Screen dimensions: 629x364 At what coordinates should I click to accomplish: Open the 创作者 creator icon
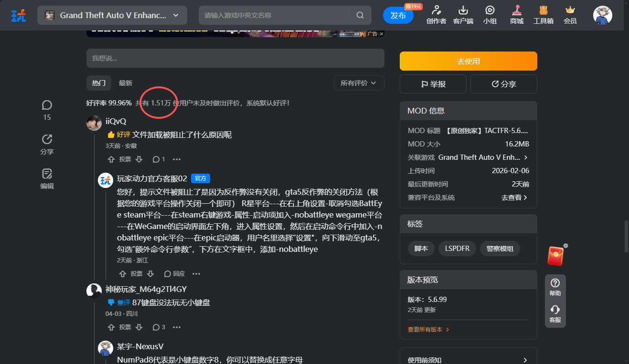436,10
